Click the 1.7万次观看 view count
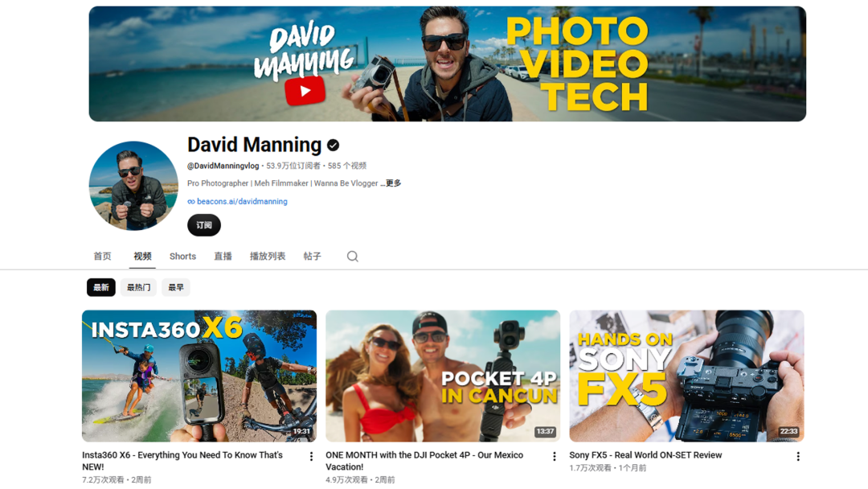The width and height of the screenshot is (868, 489). [x=590, y=468]
